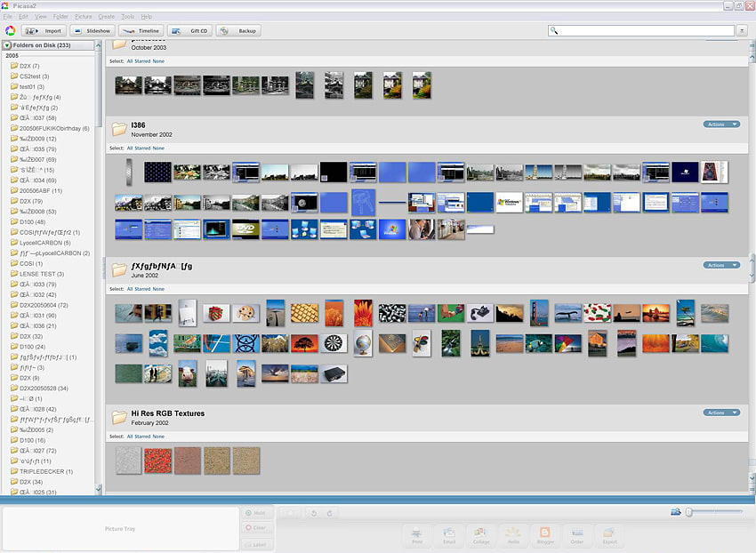The image size is (756, 553).
Task: Click the Label button in Picture Tray
Action: coord(257,544)
